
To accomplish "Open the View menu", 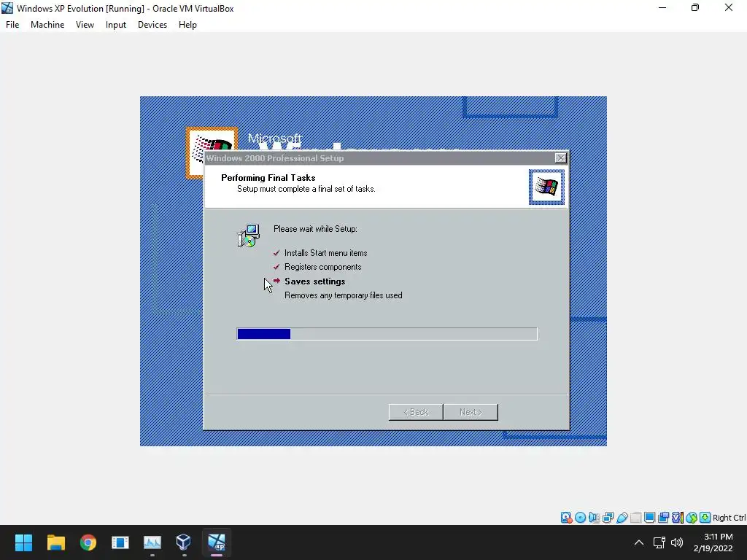I will tap(85, 25).
